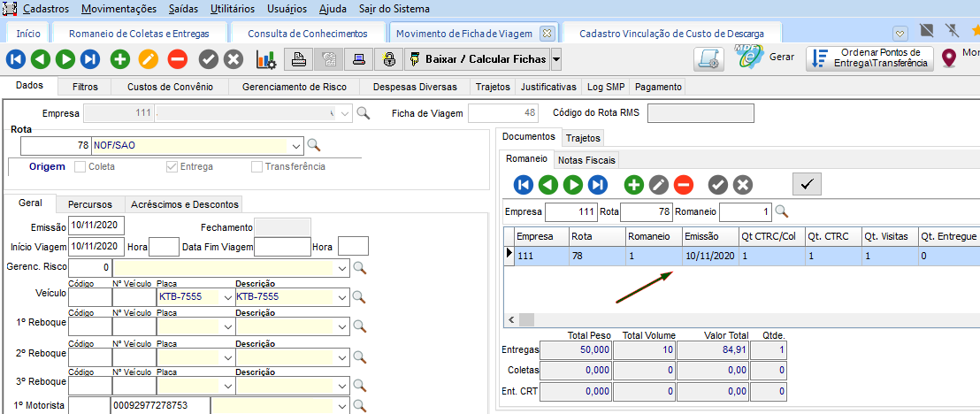Click the padlock icon in main toolbar
The height and width of the screenshot is (414, 980).
[x=388, y=59]
